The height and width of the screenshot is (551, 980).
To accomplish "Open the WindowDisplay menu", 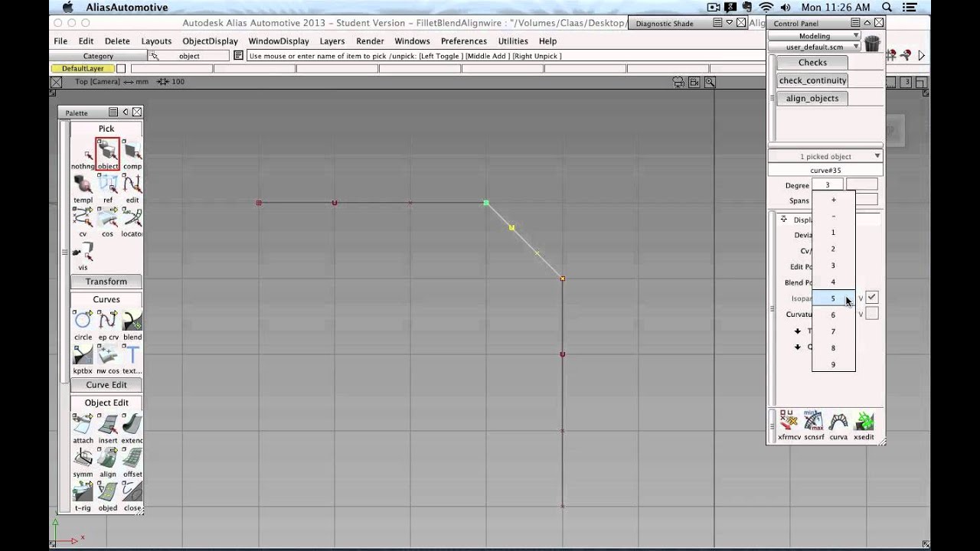I will click(279, 41).
